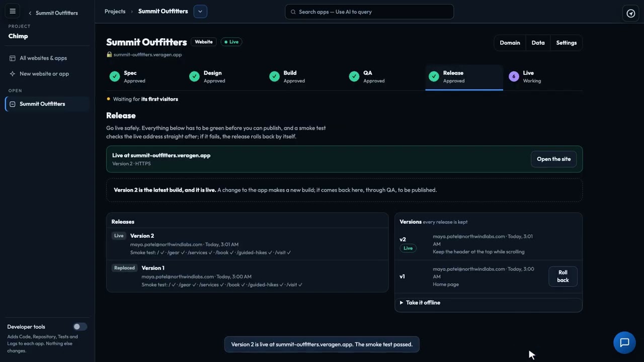Click the smoke test passed notification toast
Viewport: 644px width, 362px height.
click(x=321, y=344)
